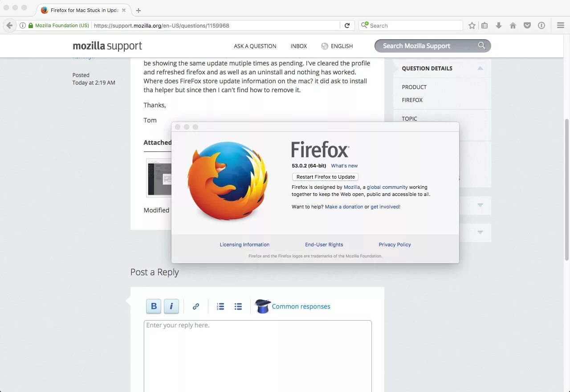The width and height of the screenshot is (570, 392).
Task: Click the Today at 2:19 AM timestamp
Action: [x=94, y=82]
